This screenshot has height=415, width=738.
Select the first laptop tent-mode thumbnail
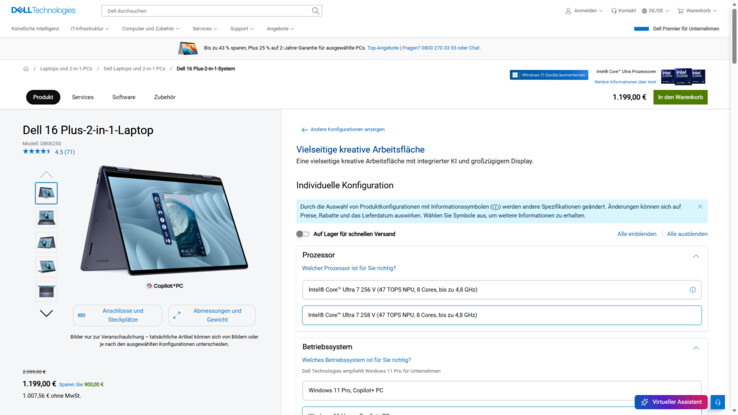coord(46,193)
